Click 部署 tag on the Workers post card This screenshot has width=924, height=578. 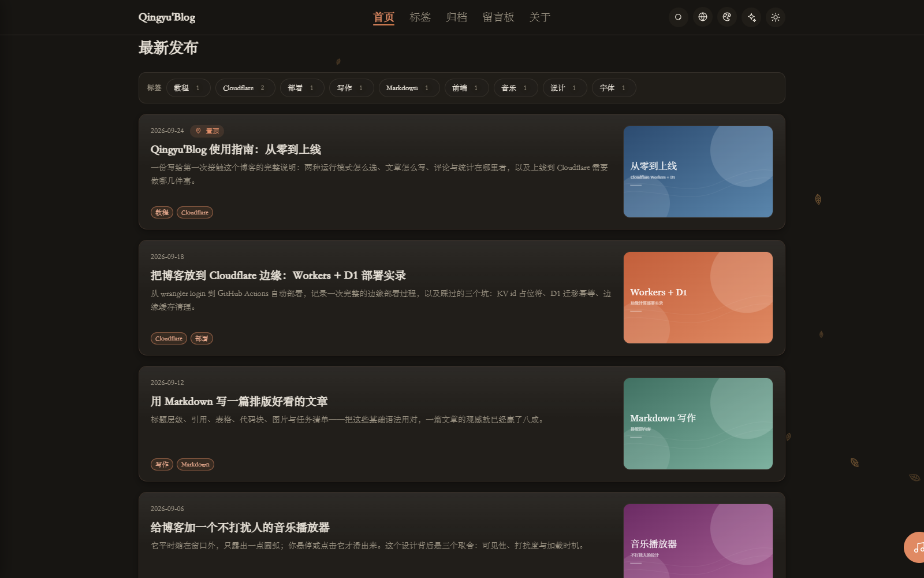[202, 339]
